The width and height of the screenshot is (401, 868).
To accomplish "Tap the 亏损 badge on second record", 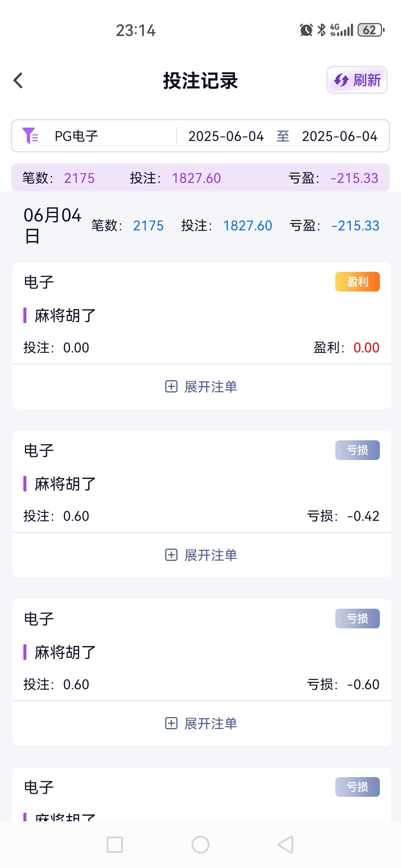I will tap(357, 450).
